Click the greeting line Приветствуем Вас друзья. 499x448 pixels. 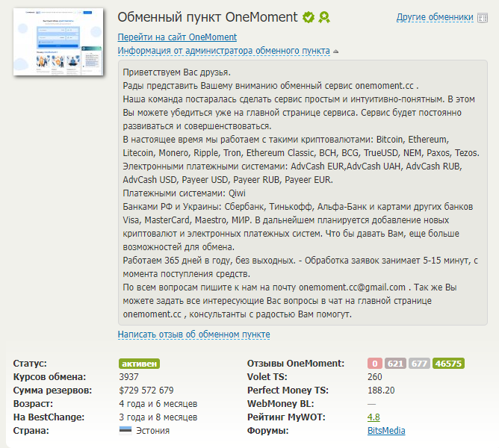pos(176,72)
